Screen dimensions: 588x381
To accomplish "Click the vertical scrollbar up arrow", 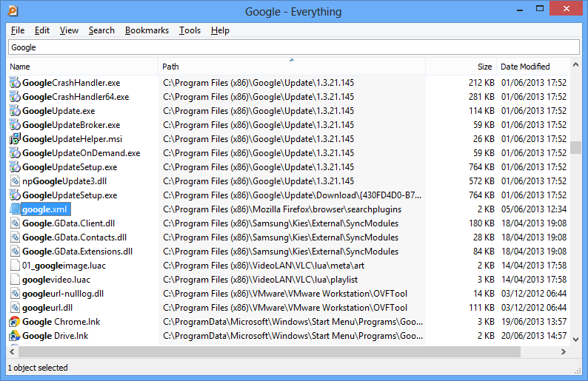I will (x=575, y=65).
